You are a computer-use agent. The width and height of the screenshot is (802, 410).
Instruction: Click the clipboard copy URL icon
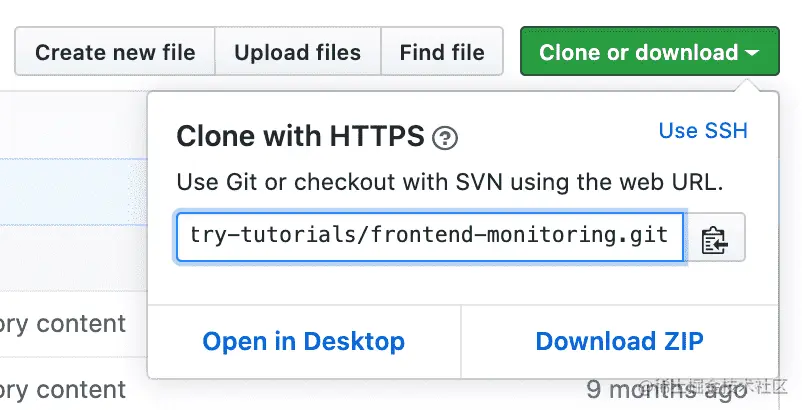point(713,240)
